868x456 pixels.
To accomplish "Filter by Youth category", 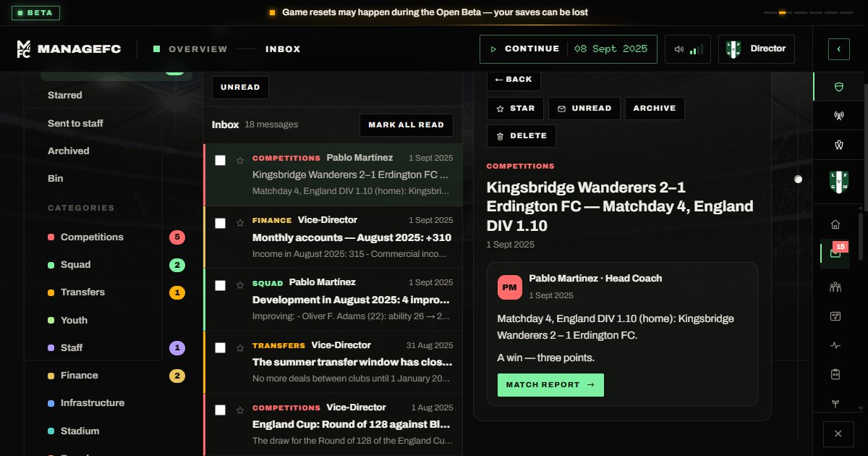I will 116,320.
